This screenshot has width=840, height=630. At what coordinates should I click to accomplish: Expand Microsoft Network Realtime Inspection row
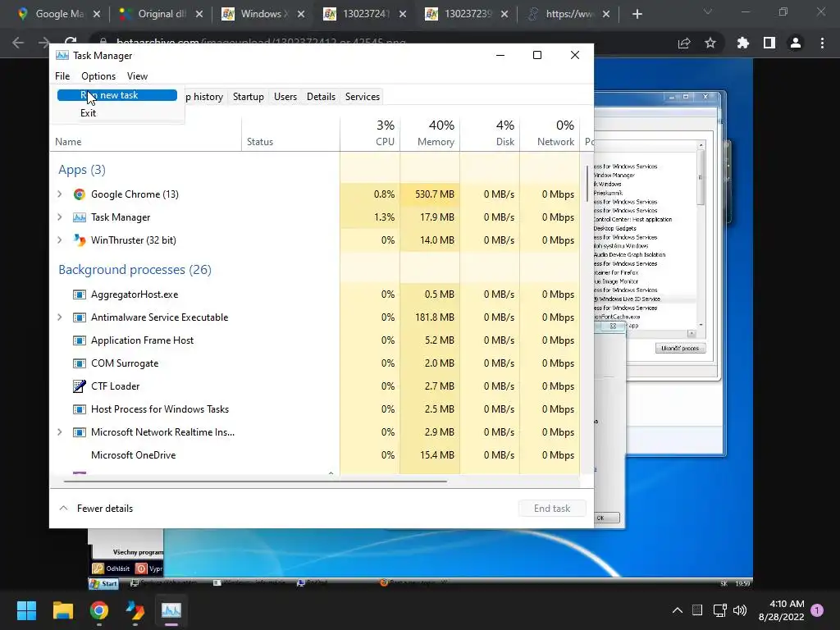pos(59,431)
